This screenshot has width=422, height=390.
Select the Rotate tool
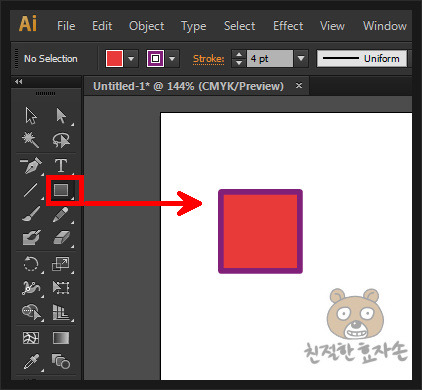(x=31, y=264)
